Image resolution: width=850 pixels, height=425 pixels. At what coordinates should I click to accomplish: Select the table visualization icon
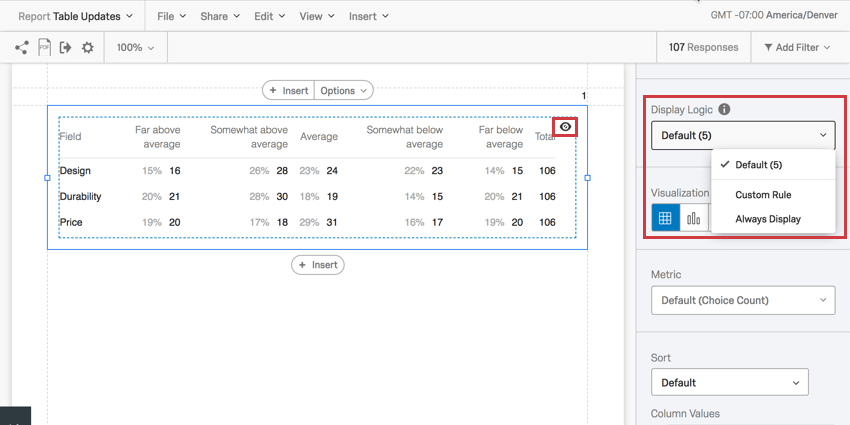tap(665, 217)
